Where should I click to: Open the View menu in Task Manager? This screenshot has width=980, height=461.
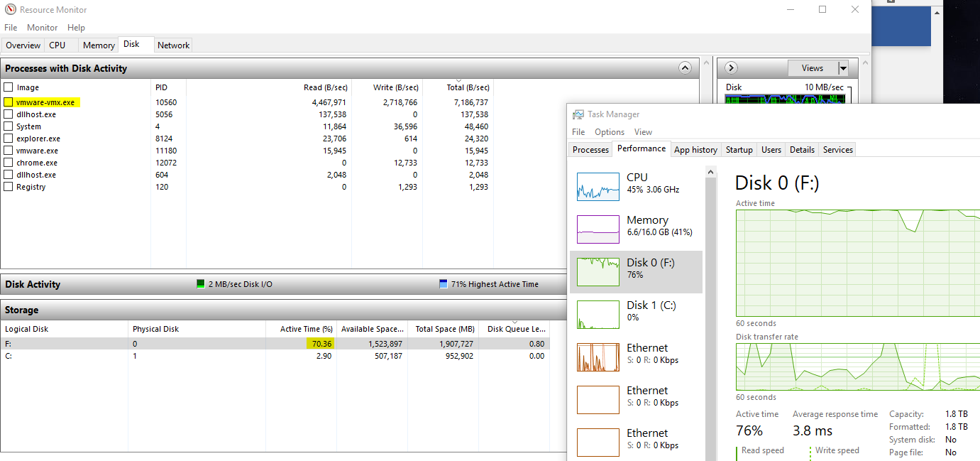click(x=643, y=132)
